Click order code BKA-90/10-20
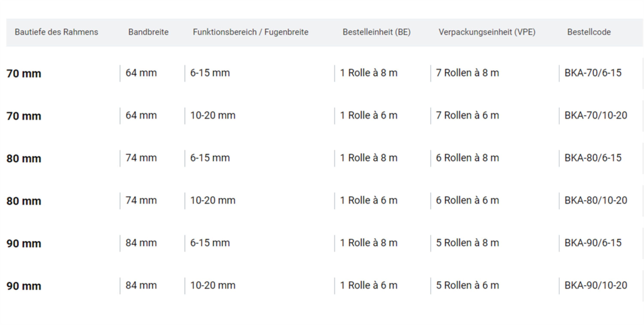Screen dimensions: 644x325 pyautogui.click(x=596, y=285)
